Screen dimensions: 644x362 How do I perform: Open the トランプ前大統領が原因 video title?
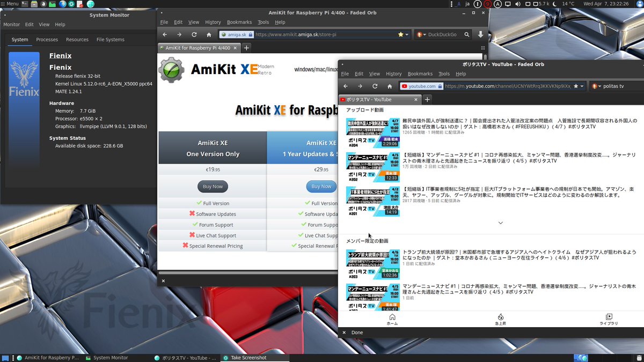tap(519, 254)
